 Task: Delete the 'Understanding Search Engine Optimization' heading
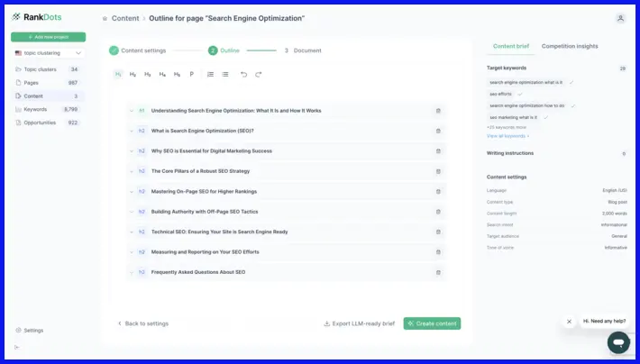(x=438, y=111)
